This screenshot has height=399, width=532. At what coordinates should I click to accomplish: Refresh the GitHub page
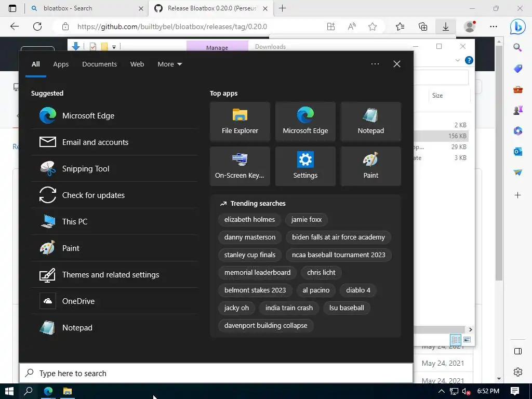(37, 26)
